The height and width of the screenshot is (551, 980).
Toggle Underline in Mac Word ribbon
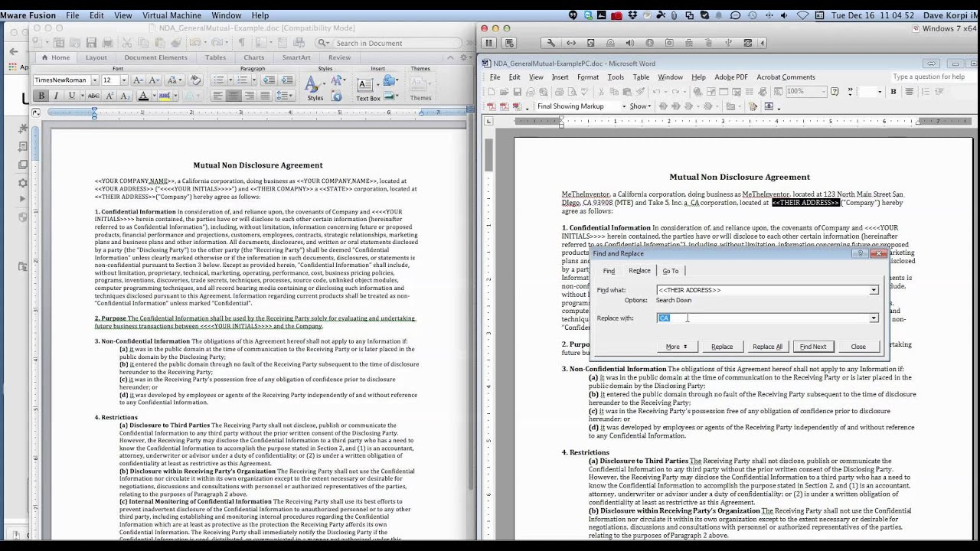pyautogui.click(x=72, y=96)
